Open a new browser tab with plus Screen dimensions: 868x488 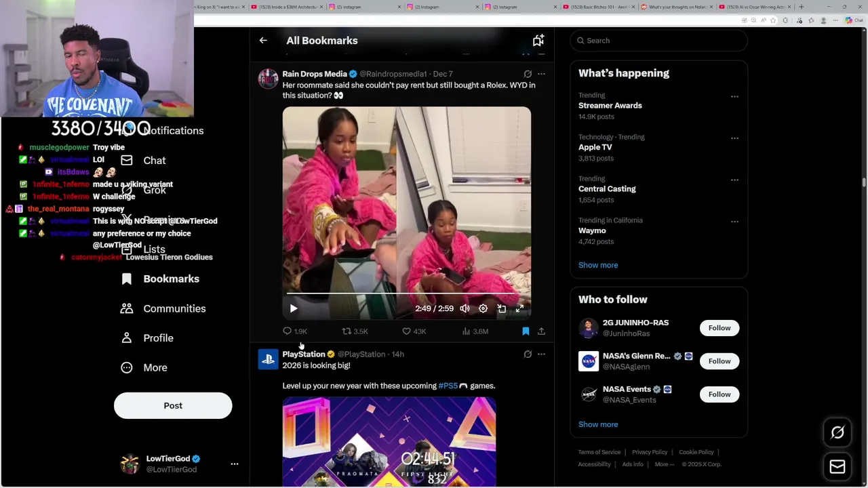802,7
